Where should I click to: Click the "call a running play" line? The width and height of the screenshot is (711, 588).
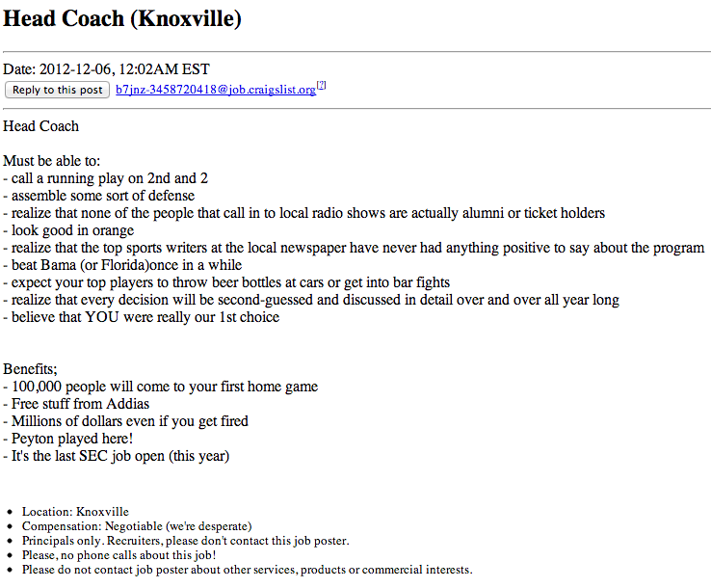coord(106,178)
